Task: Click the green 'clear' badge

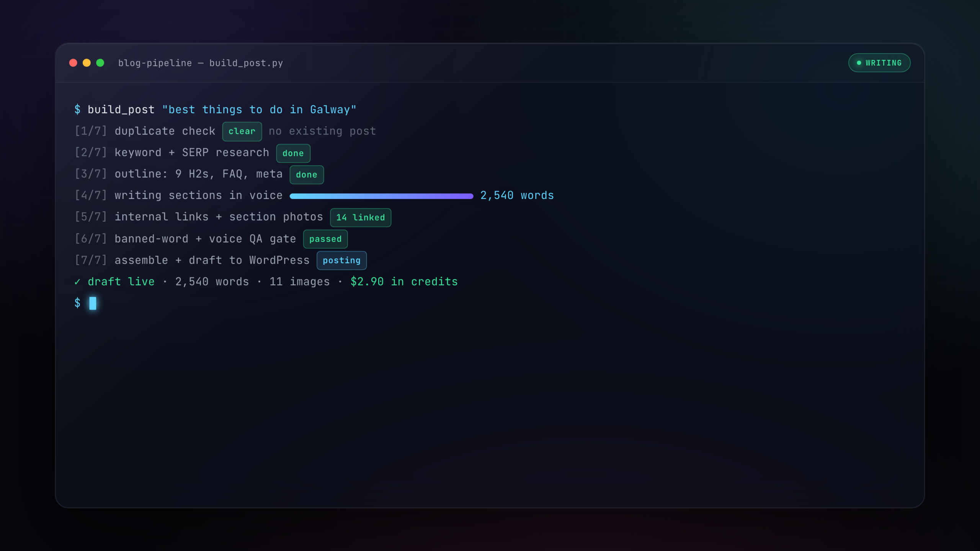Action: tap(242, 131)
